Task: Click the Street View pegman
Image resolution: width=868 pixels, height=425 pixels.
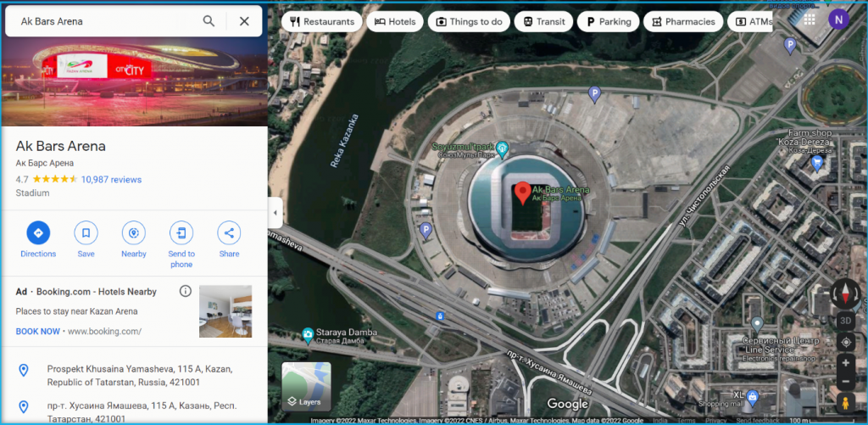Action: click(845, 402)
